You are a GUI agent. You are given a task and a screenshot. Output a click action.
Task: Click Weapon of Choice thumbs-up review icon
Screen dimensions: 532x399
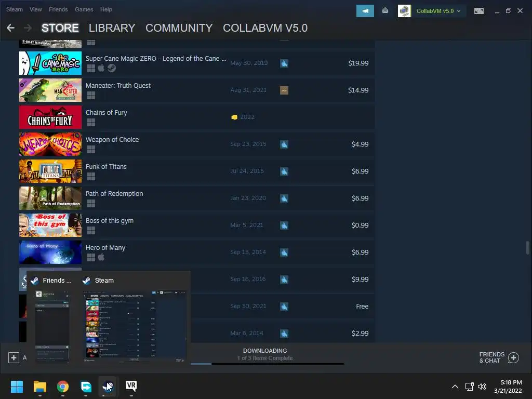tap(284, 144)
